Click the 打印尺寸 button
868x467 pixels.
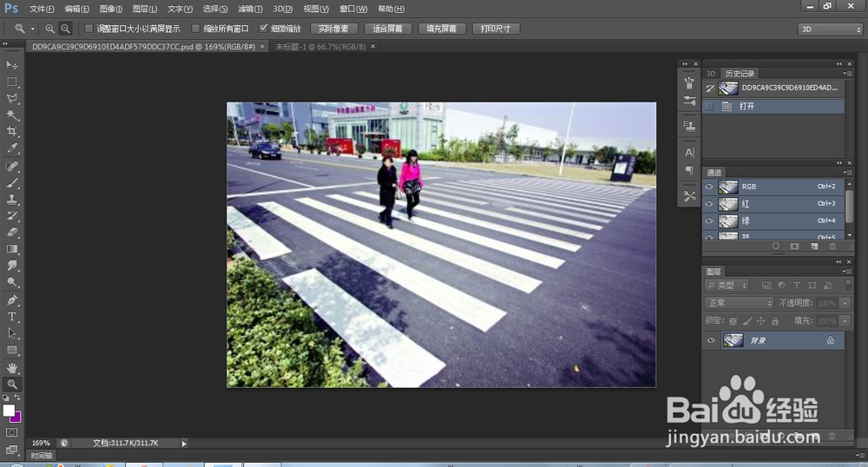click(x=496, y=29)
